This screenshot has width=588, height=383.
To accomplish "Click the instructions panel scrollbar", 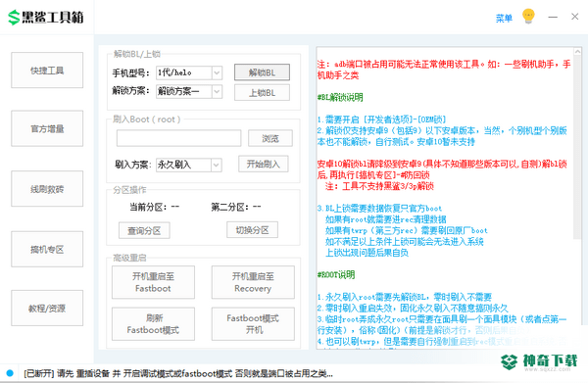I will [577, 148].
